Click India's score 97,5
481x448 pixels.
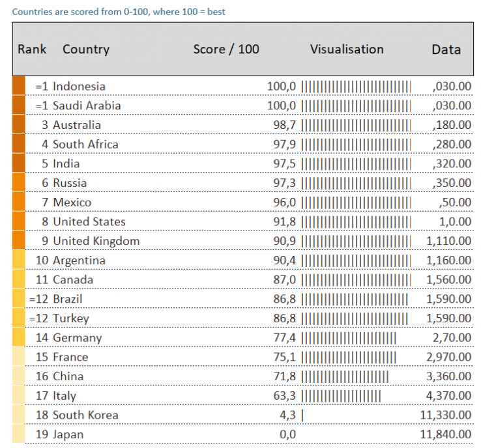(284, 163)
